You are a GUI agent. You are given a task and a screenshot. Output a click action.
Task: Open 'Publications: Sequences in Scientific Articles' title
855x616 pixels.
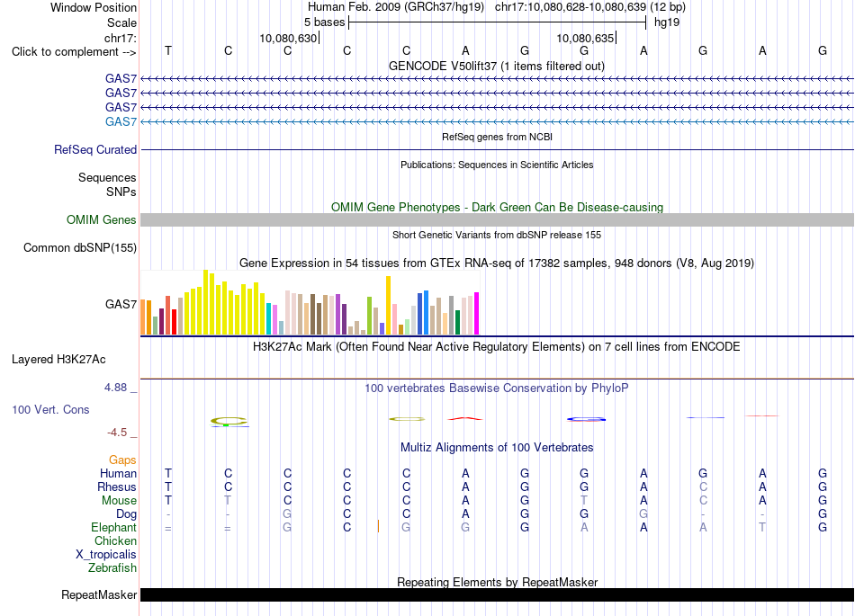pyautogui.click(x=497, y=165)
